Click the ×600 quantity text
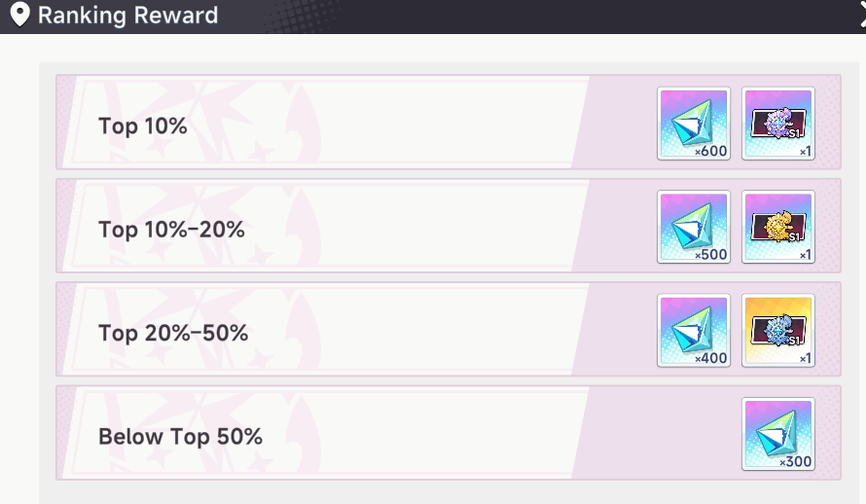Screen dimensions: 866x504 710,151
